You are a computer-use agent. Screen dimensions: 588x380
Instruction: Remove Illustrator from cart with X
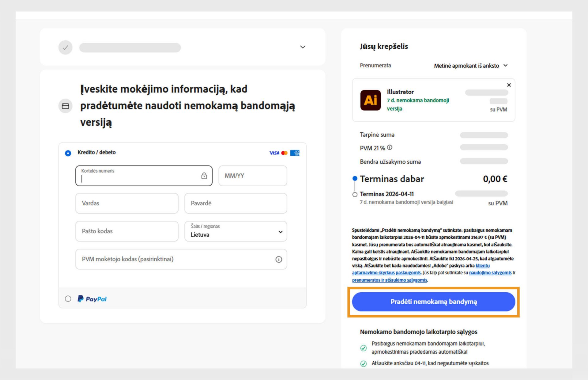click(509, 85)
